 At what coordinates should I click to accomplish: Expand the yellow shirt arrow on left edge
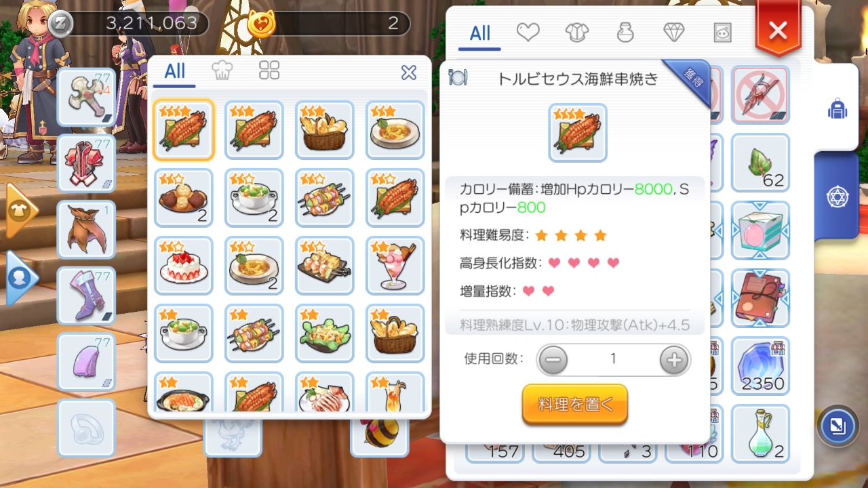click(20, 210)
